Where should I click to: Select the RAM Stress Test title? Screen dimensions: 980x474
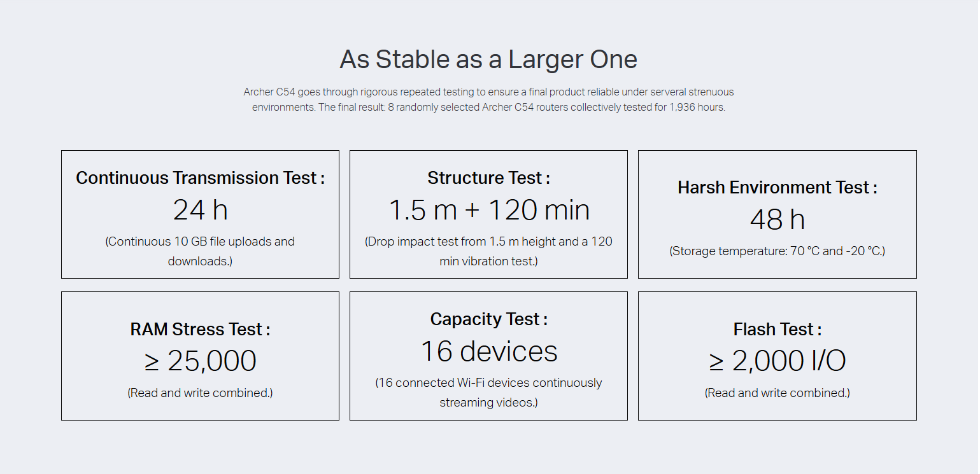200,329
